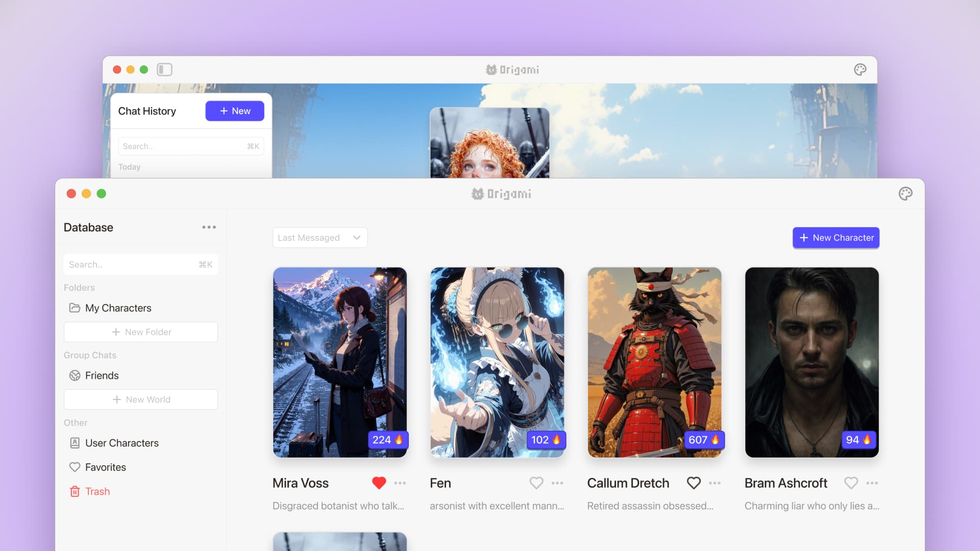
Task: Click the "arsonist with excellent mann..." description
Action: pos(497,506)
